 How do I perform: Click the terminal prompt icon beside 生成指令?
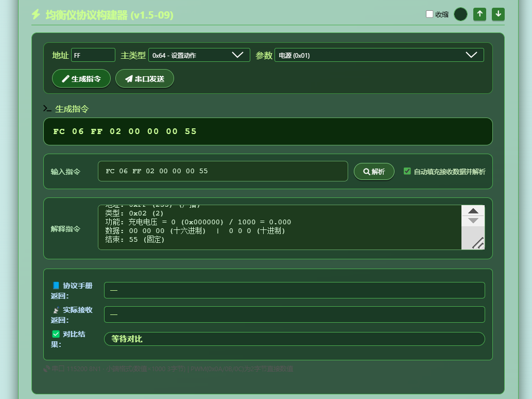point(47,109)
